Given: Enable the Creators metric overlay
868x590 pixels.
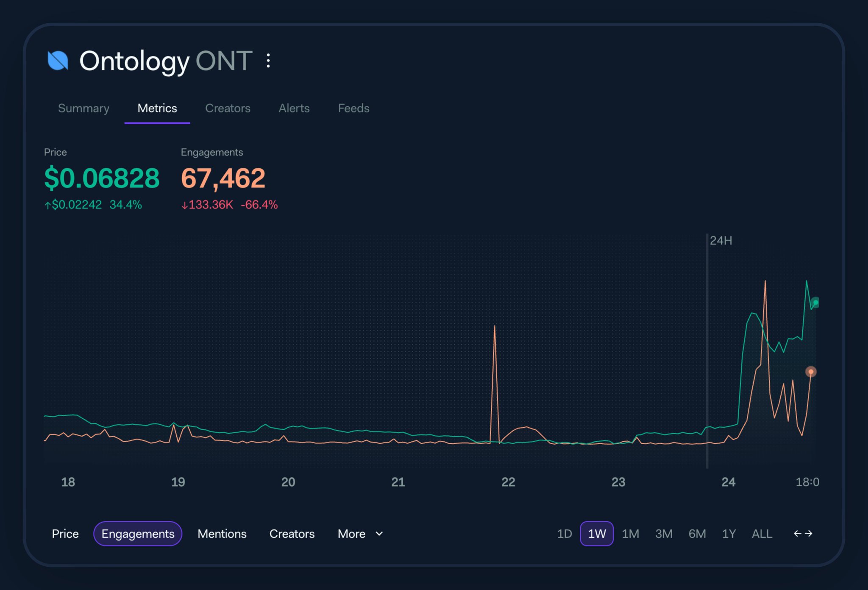Looking at the screenshot, I should coord(292,534).
